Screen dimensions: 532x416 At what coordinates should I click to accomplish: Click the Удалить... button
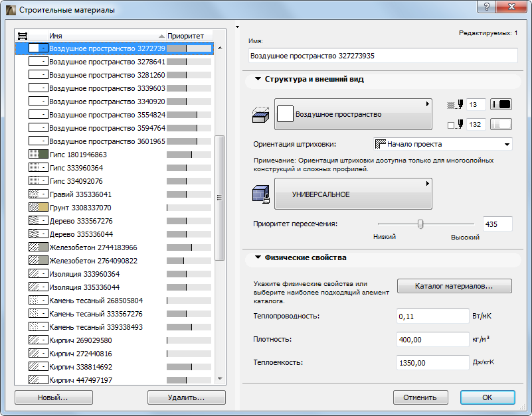point(186,397)
